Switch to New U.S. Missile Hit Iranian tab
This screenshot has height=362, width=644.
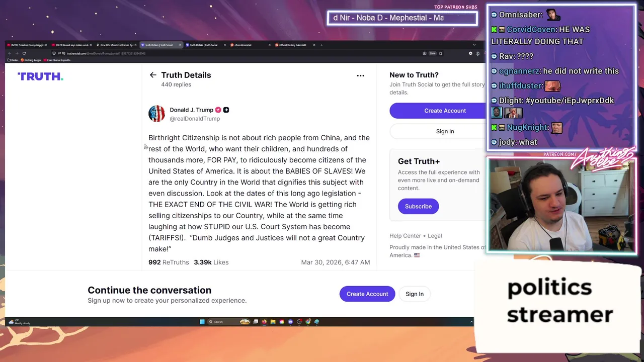116,45
